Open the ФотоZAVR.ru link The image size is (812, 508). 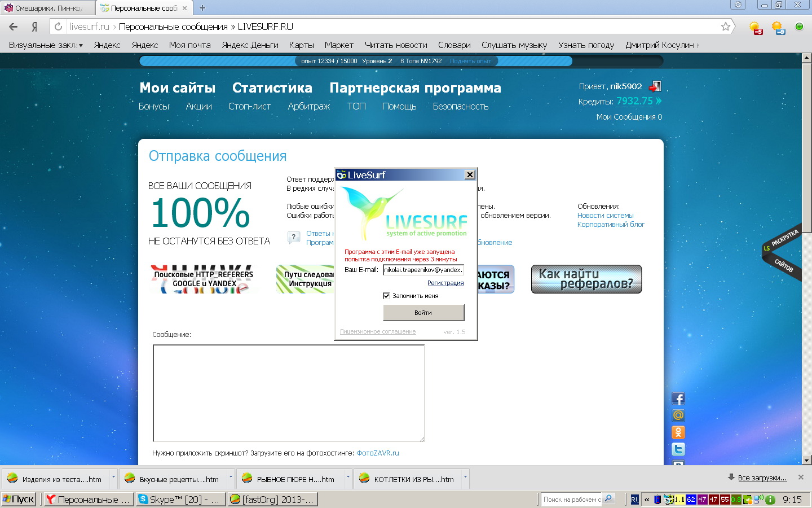(378, 453)
